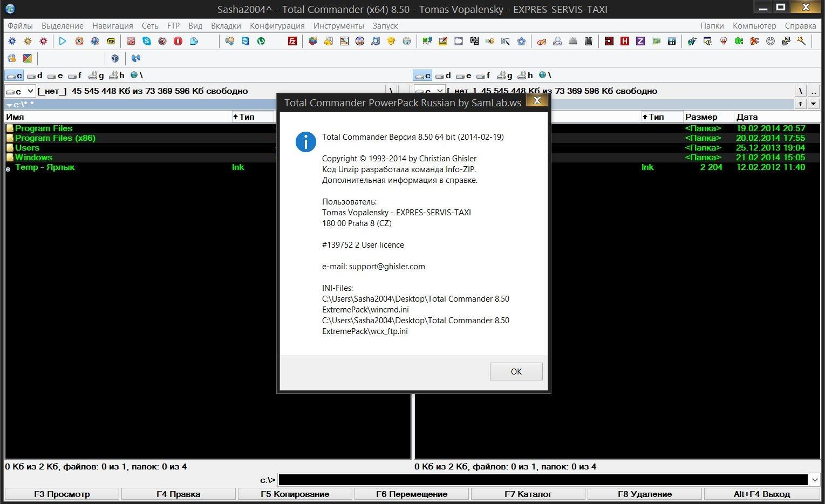Click F3 Просмотр button

62,494
